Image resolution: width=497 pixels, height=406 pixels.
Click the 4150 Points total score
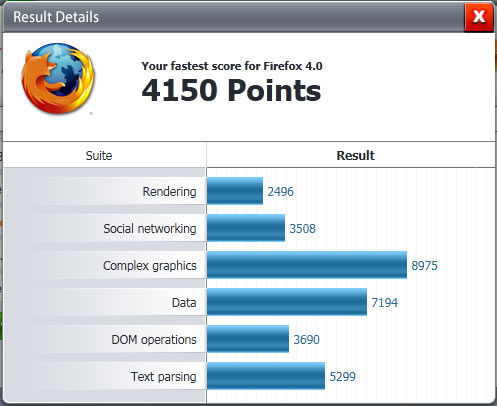231,90
